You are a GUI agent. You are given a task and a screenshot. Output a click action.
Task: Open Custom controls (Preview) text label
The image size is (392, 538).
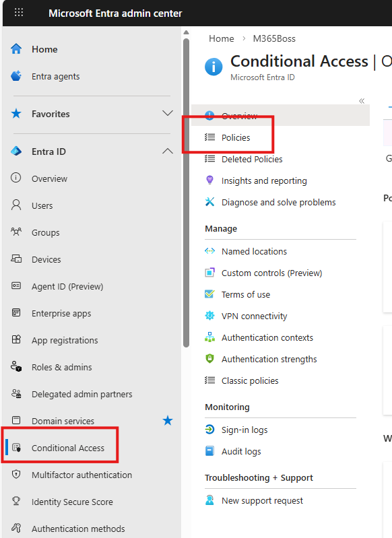coord(272,273)
